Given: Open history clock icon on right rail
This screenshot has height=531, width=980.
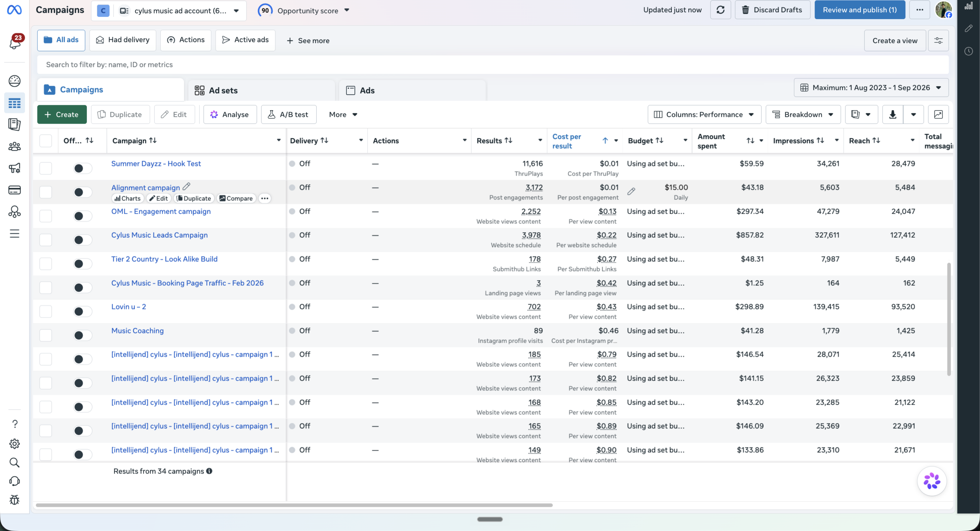Looking at the screenshot, I should 969,51.
